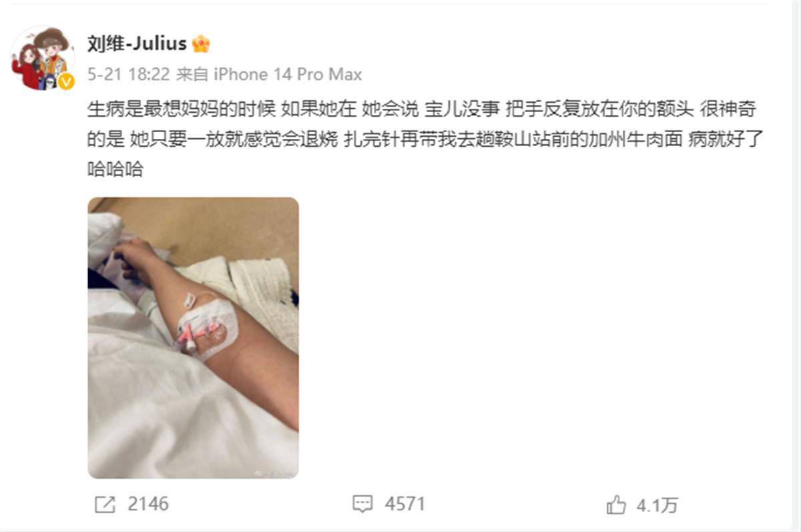Viewport: 801px width, 532px height.
Task: Click the 来自 label before device name
Action: click(193, 74)
